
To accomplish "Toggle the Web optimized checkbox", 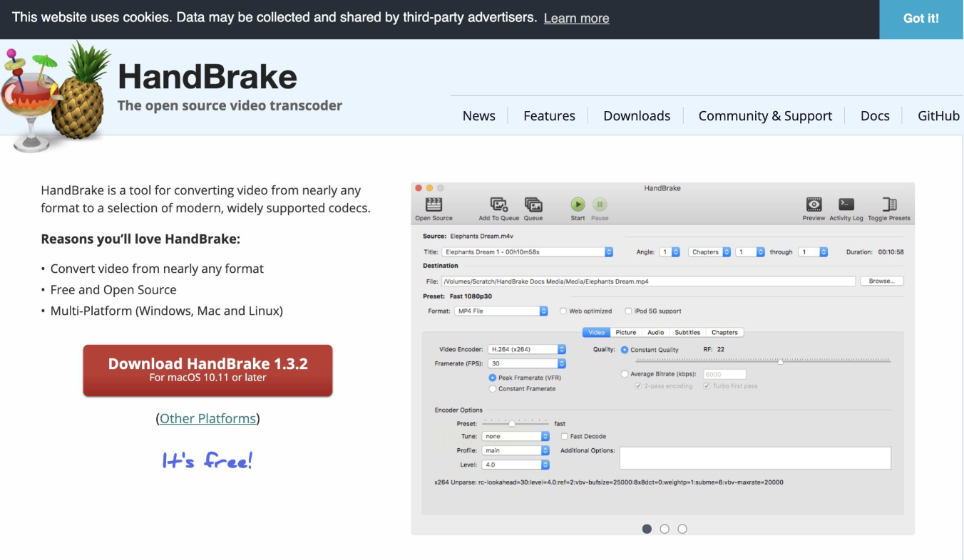I will pyautogui.click(x=563, y=311).
